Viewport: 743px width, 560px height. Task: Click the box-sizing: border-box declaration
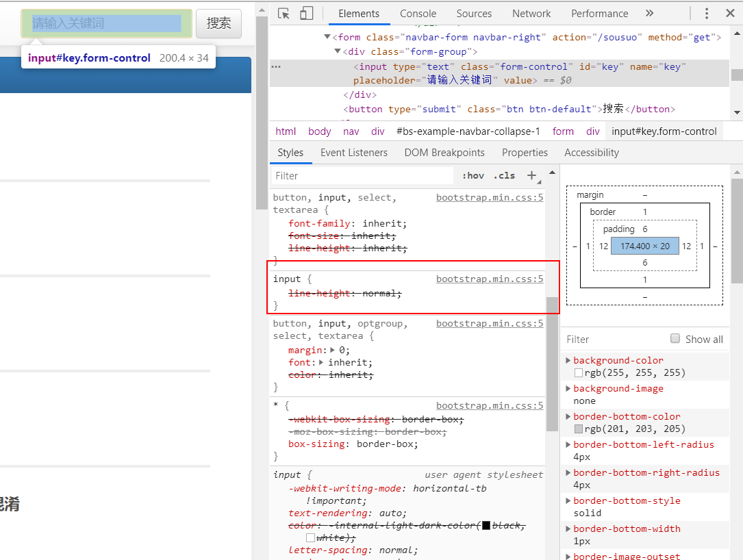pyautogui.click(x=353, y=444)
